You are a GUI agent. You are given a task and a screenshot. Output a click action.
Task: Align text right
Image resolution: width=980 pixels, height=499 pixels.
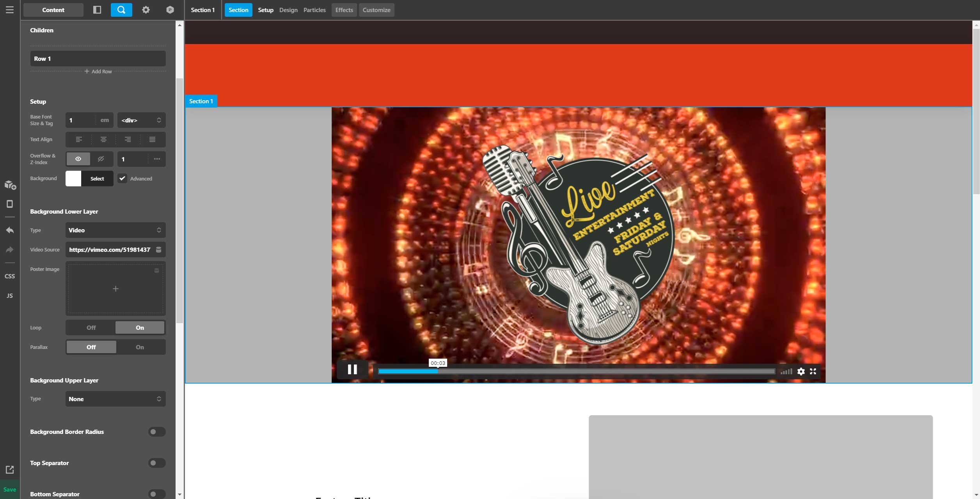point(128,139)
